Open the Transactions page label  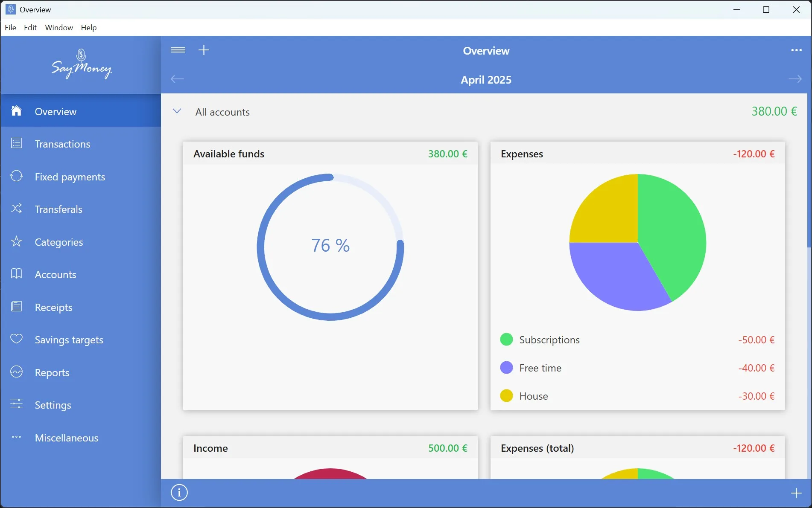tap(62, 144)
